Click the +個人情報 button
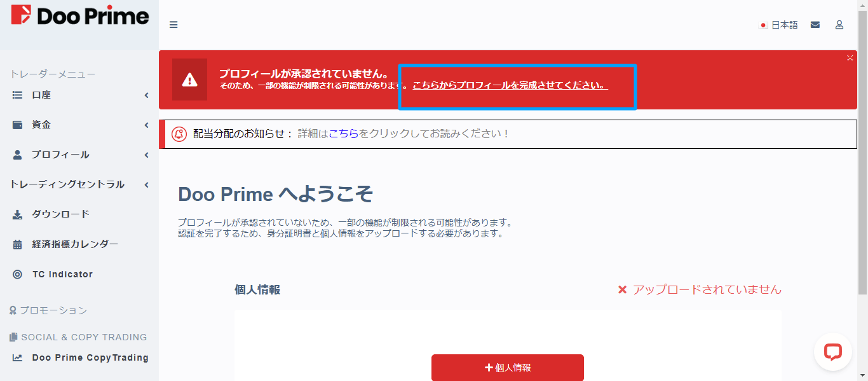Screen dimensions: 868x381 click(x=507, y=368)
